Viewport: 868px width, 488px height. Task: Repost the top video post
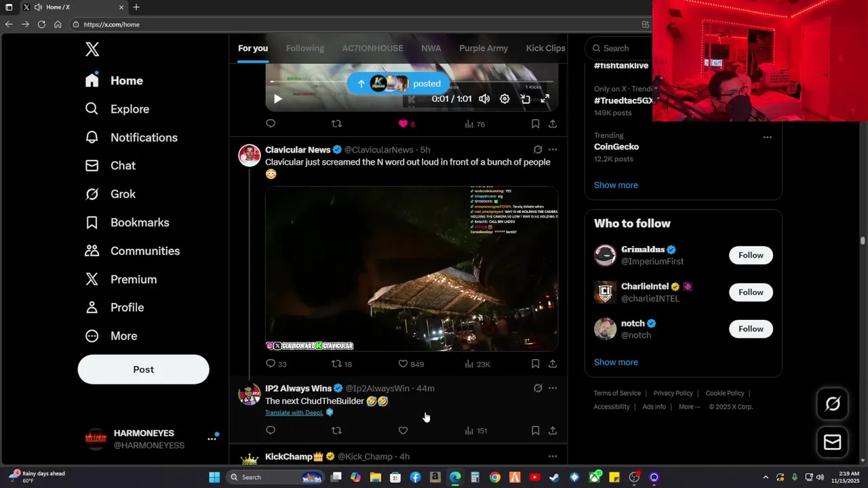[336, 124]
